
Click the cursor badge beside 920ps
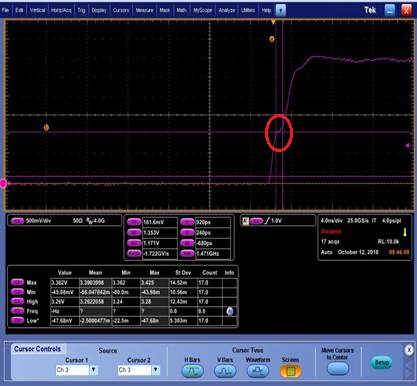tap(187, 222)
